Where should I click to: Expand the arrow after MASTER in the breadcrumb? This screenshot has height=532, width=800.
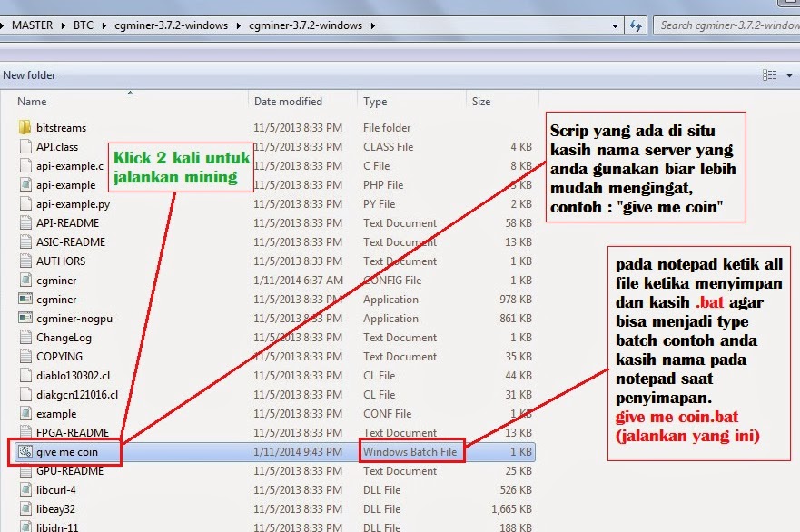(x=64, y=25)
